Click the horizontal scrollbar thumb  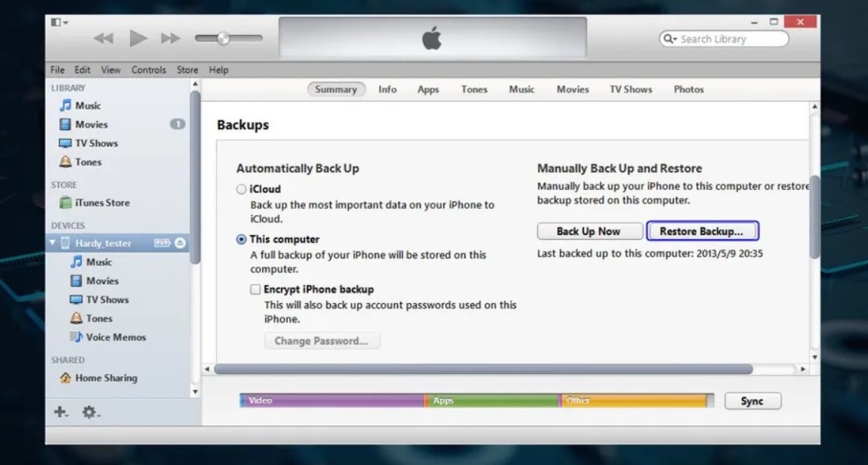pyautogui.click(x=483, y=369)
